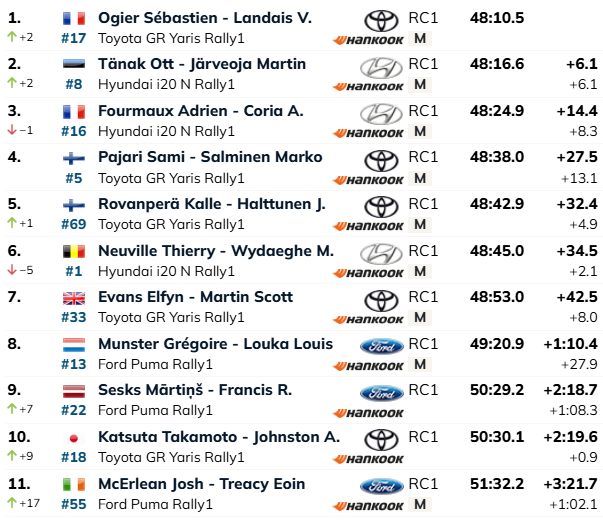Viewport: 603px width, 520px height.
Task: Click the red down arrow under position 6
Action: pos(12,270)
